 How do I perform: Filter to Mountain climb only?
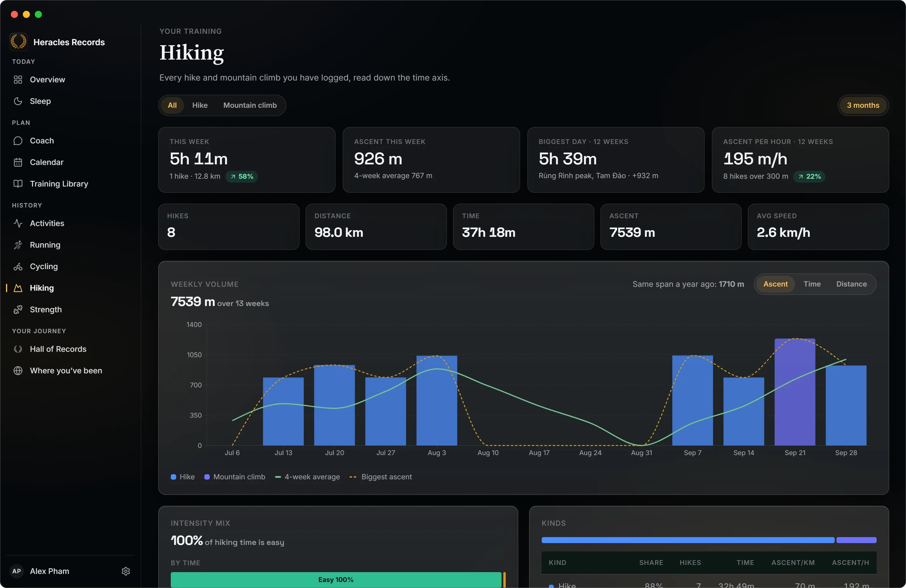tap(250, 105)
